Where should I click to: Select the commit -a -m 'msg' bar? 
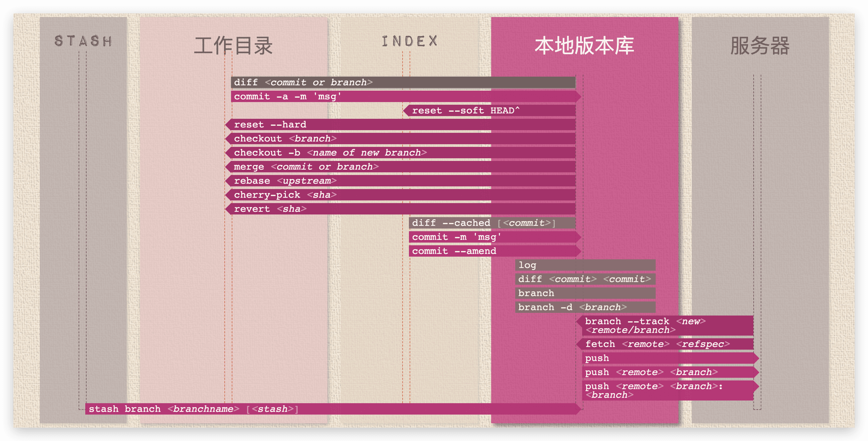tap(406, 96)
